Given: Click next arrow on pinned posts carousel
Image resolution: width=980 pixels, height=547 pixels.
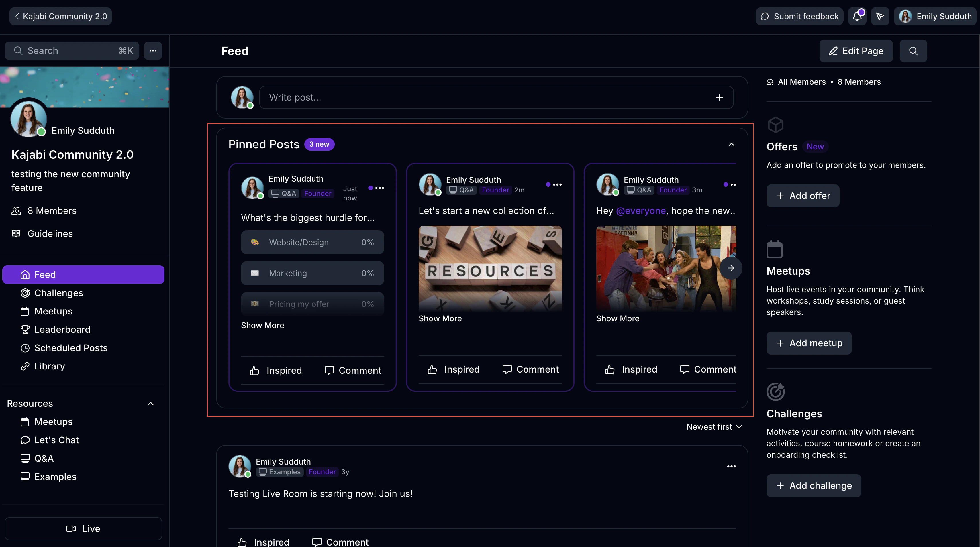Looking at the screenshot, I should 730,268.
